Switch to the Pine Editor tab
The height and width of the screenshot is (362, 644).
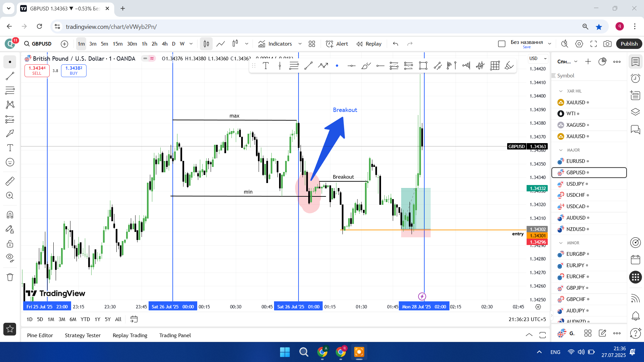[x=40, y=335]
